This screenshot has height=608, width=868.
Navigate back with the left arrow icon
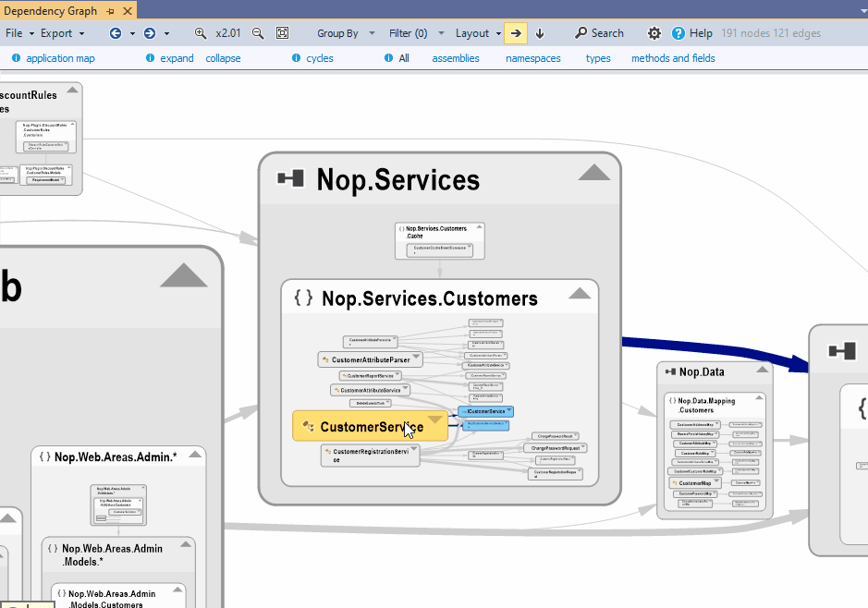tap(116, 33)
